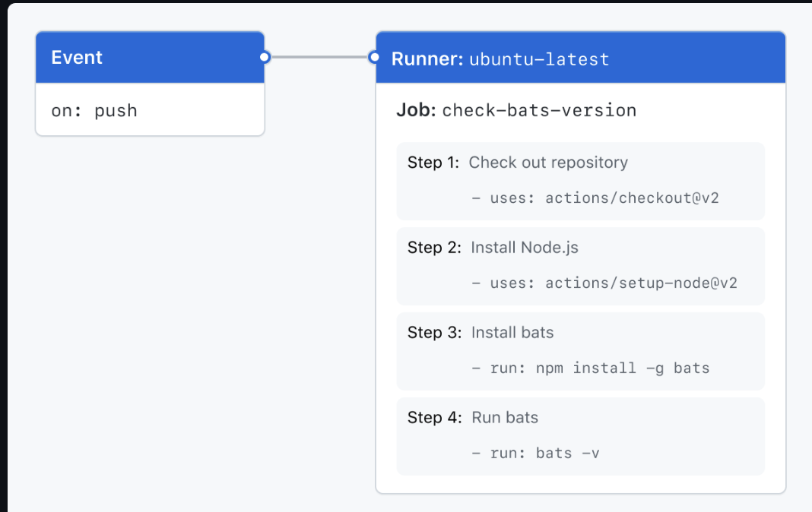
Task: Click the connector dot on the Runner card
Action: coord(374,56)
